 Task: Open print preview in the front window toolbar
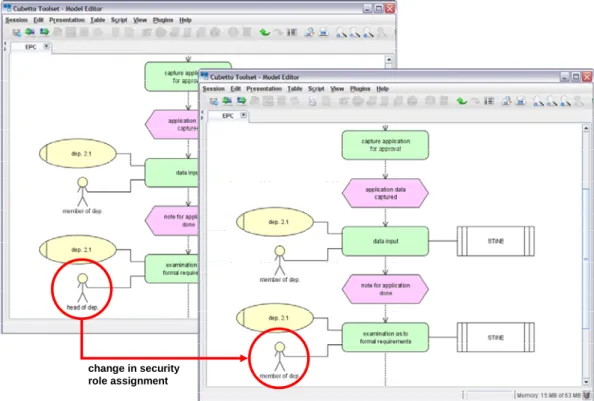pyautogui.click(x=506, y=101)
